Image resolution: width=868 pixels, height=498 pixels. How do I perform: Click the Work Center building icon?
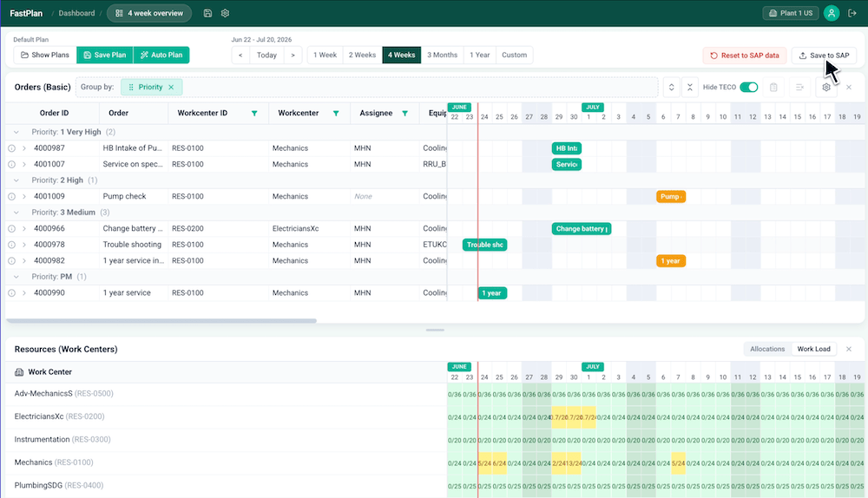[x=19, y=372]
